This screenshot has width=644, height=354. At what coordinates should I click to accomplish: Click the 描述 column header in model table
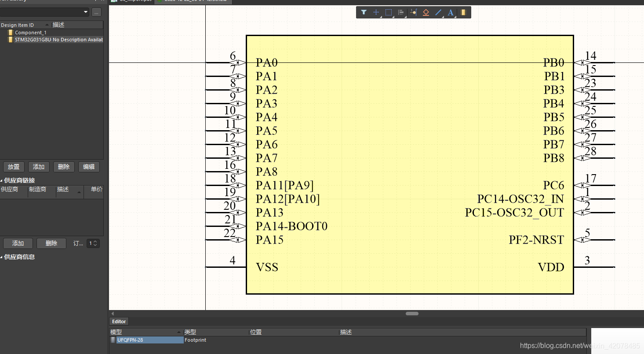point(462,332)
